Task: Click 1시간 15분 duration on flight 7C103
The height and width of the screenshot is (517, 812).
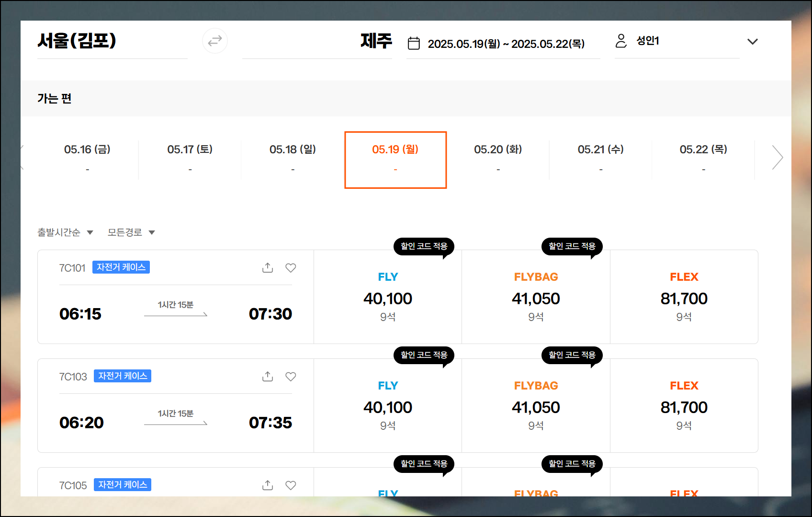Action: click(x=176, y=414)
